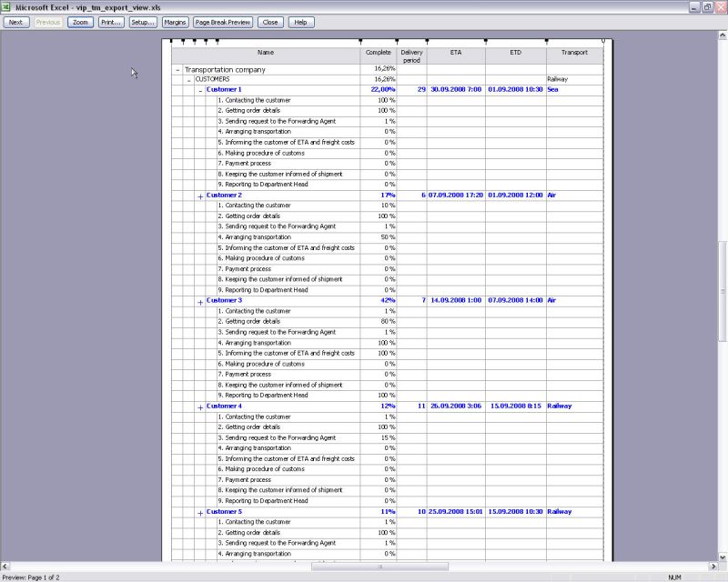Screen dimensions: 728x582
Task: Click the '22,00%' completion value
Action: pyautogui.click(x=383, y=90)
